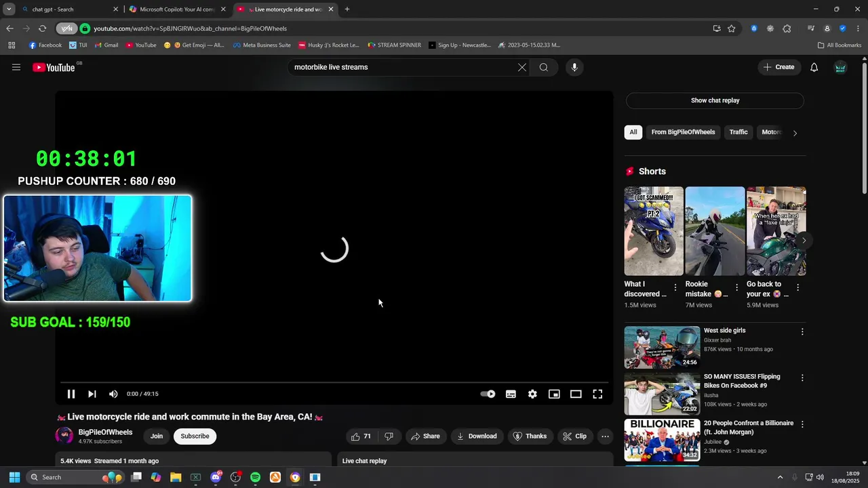Pause the video
This screenshot has height=488, width=868.
(71, 394)
